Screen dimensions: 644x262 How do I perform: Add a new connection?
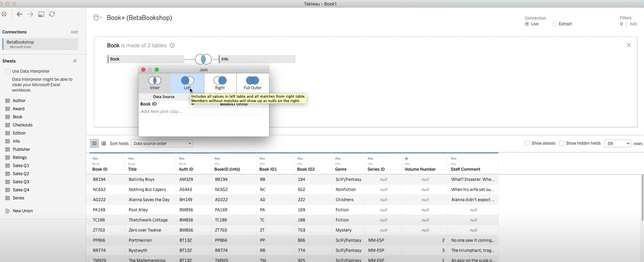point(74,32)
